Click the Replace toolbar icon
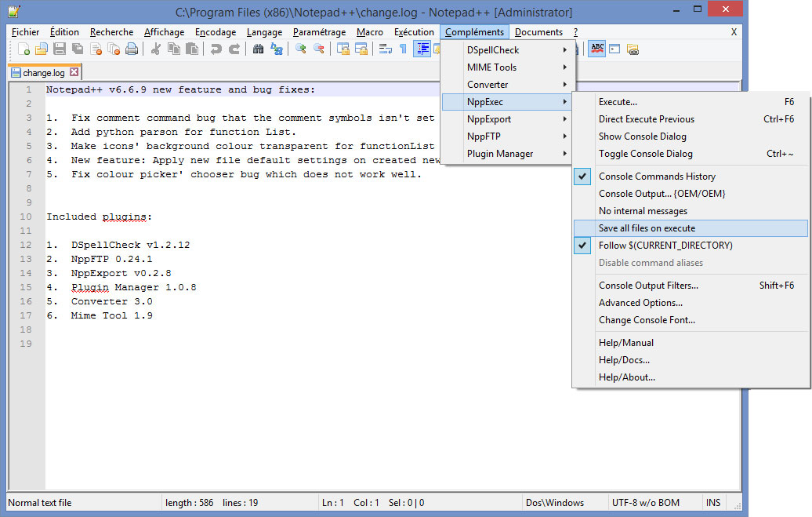 point(277,49)
